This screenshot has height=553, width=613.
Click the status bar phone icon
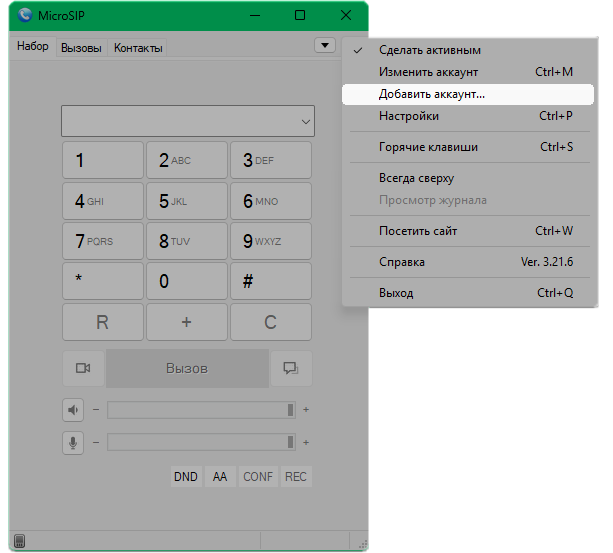click(x=19, y=541)
